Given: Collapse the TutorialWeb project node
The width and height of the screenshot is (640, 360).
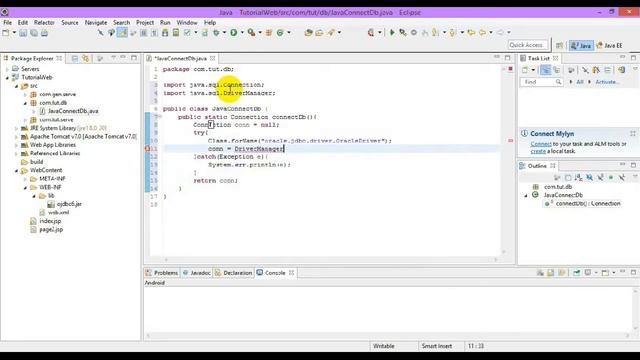Looking at the screenshot, I should (x=7, y=78).
